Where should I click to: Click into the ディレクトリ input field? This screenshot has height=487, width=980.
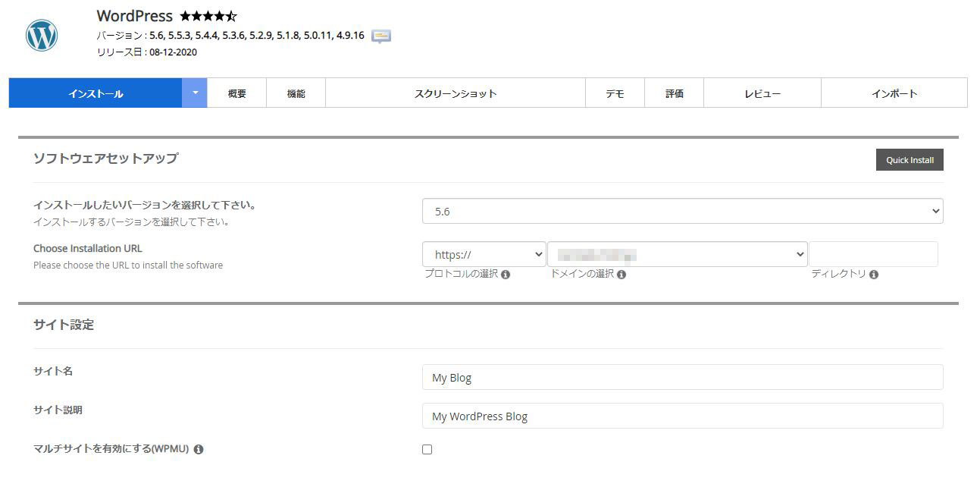(x=873, y=255)
